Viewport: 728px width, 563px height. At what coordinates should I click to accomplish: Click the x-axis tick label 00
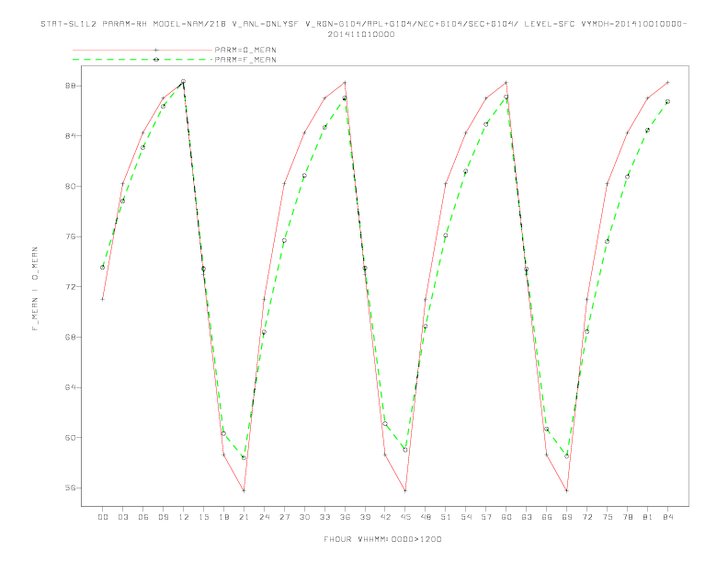[x=103, y=517]
